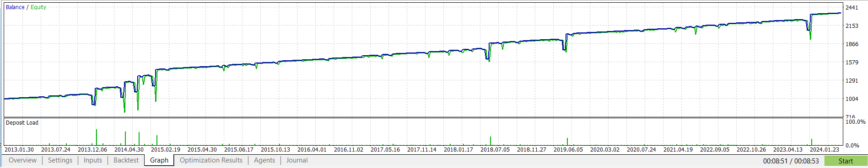The image size is (868, 168).
Task: Click the 2022.10.26 date label
Action: [751, 149]
